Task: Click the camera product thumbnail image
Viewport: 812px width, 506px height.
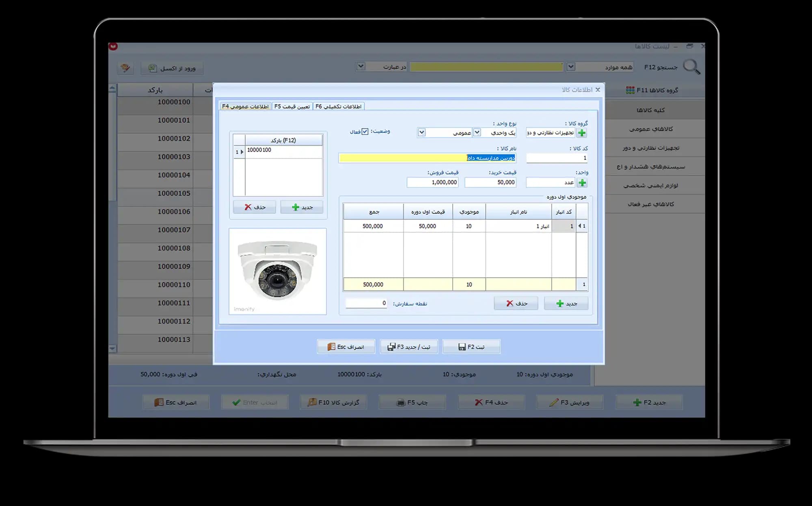Action: pos(278,271)
